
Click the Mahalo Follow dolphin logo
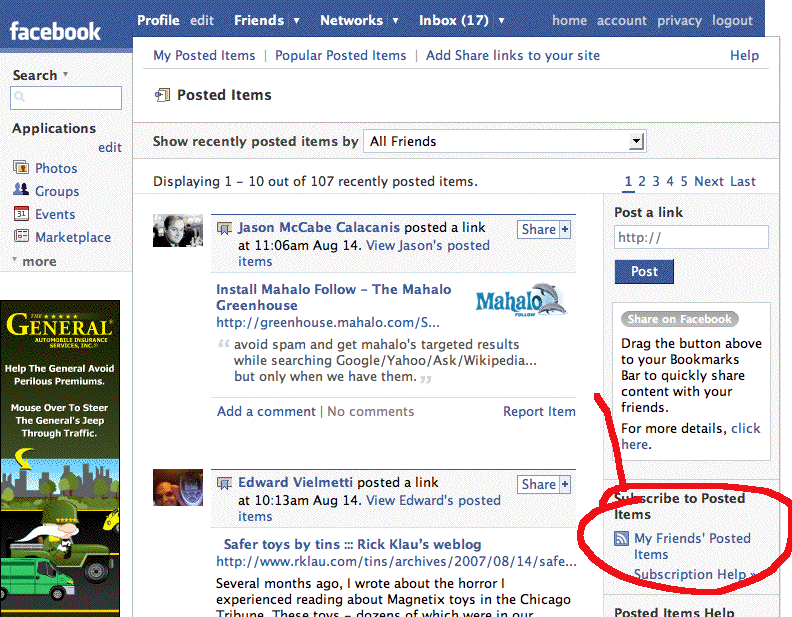[519, 299]
